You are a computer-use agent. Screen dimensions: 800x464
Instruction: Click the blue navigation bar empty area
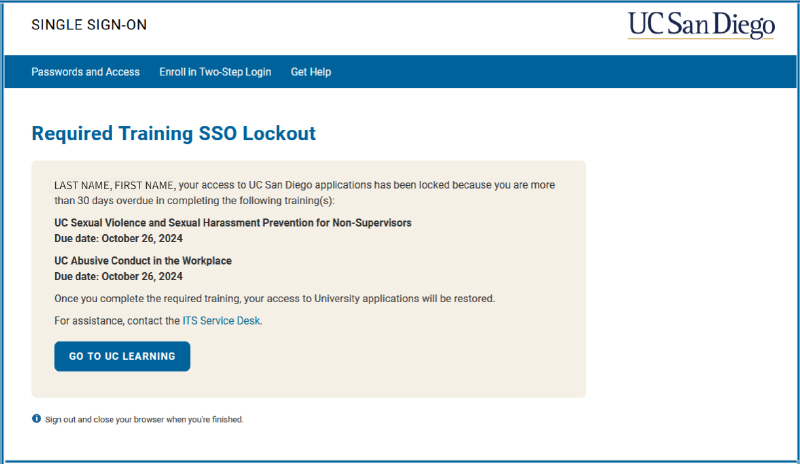(561, 72)
